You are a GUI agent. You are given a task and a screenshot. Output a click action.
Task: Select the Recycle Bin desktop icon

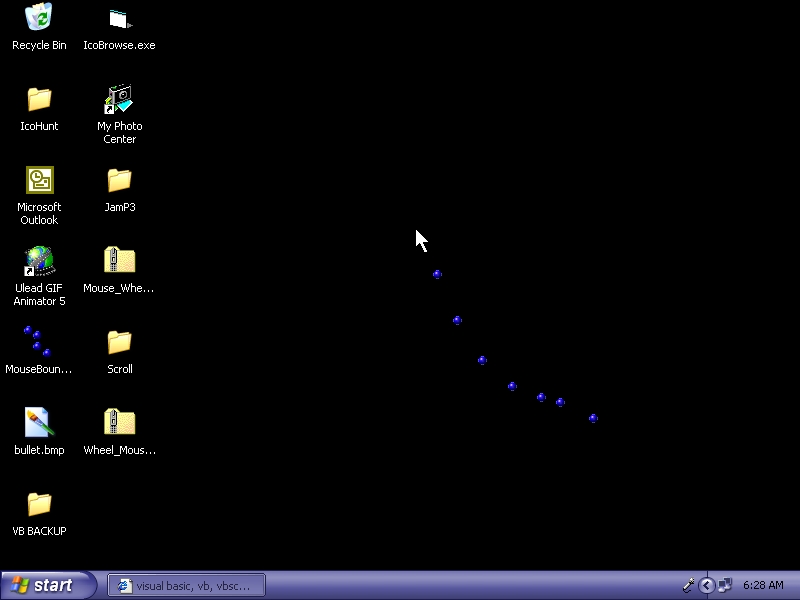tap(39, 18)
